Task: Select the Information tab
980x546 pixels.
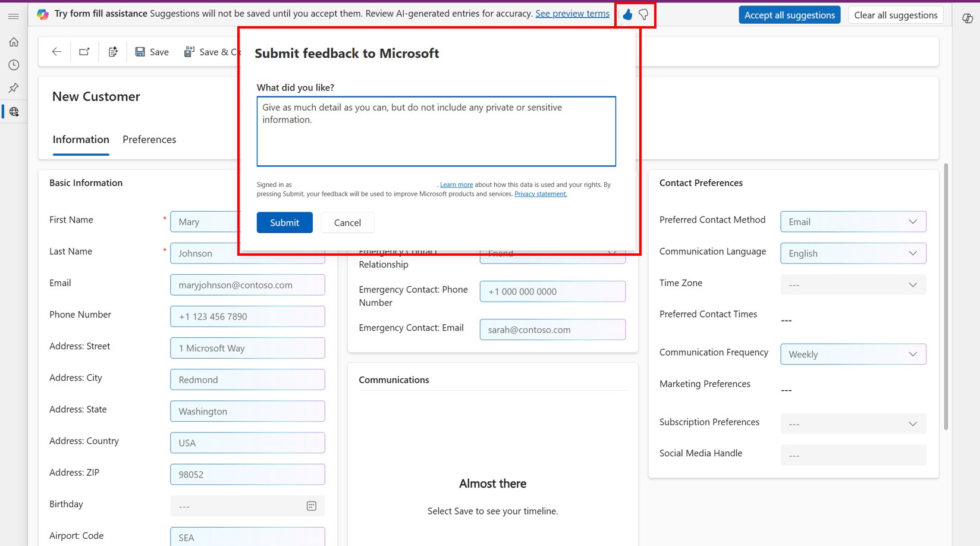Action: (80, 139)
